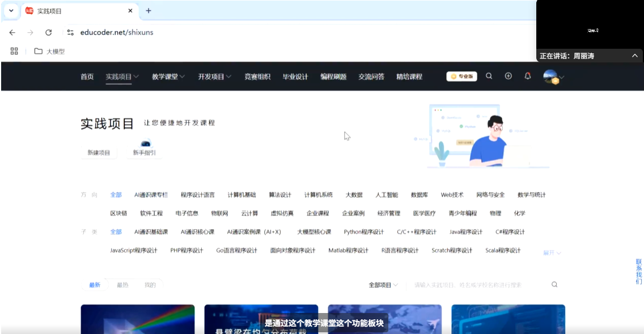This screenshot has width=644, height=334.
Task: Go to 竞赛组织 in top navigation
Action: click(x=257, y=77)
